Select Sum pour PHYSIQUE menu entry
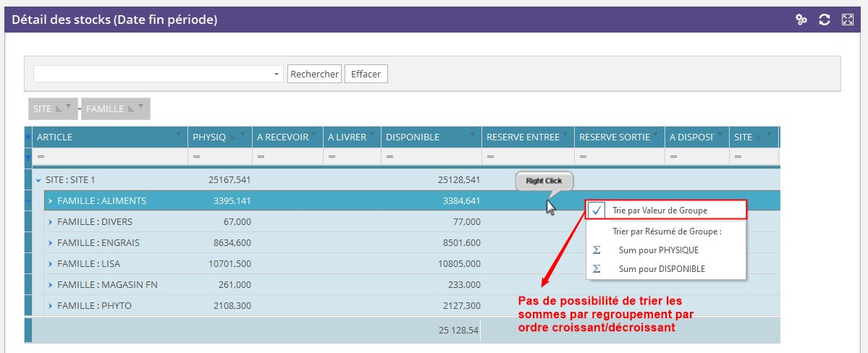 [x=658, y=250]
